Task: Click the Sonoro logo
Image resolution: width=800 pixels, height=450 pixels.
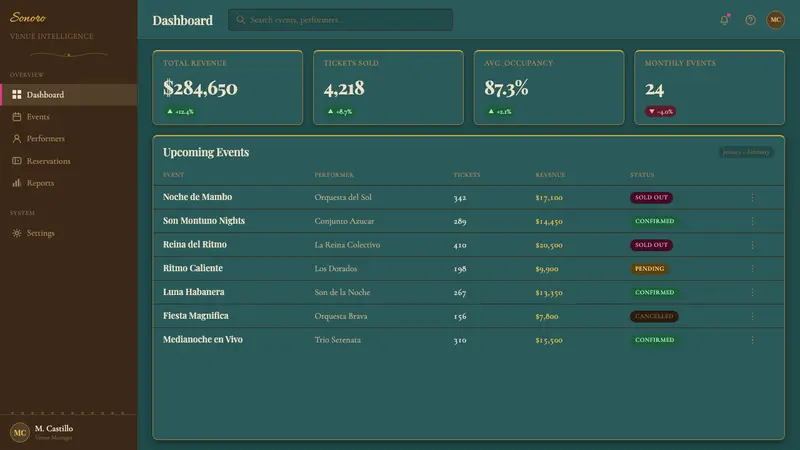Action: point(28,18)
